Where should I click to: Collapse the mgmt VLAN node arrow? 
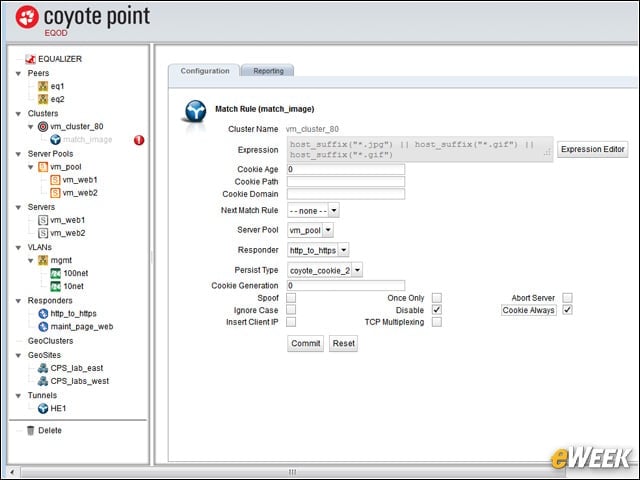click(x=31, y=261)
